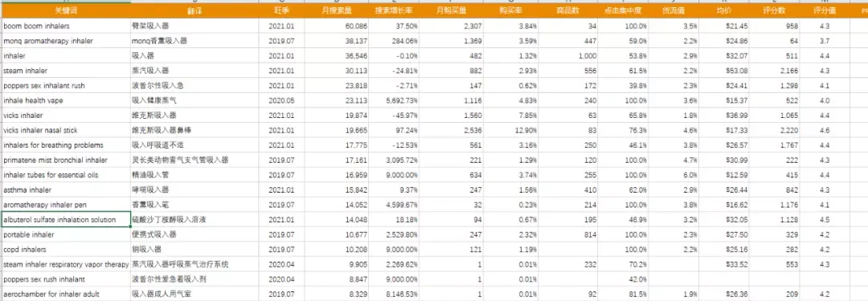The height and width of the screenshot is (301, 868).
Task: Select the 关键词 header cell
Action: tap(65, 11)
